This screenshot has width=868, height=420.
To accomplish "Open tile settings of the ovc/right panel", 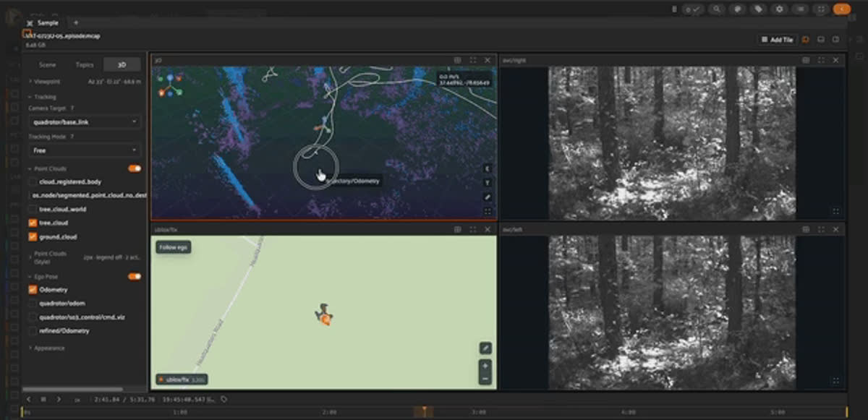I will (806, 60).
